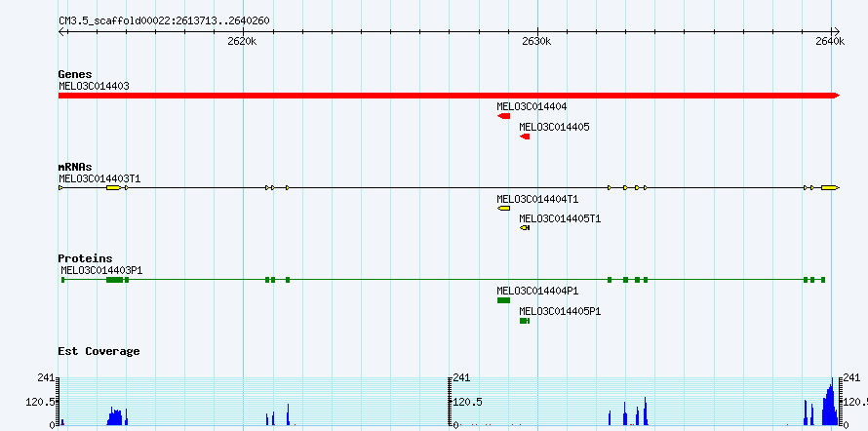
Task: Click the MELO3C014404 gene label
Action: coord(532,106)
